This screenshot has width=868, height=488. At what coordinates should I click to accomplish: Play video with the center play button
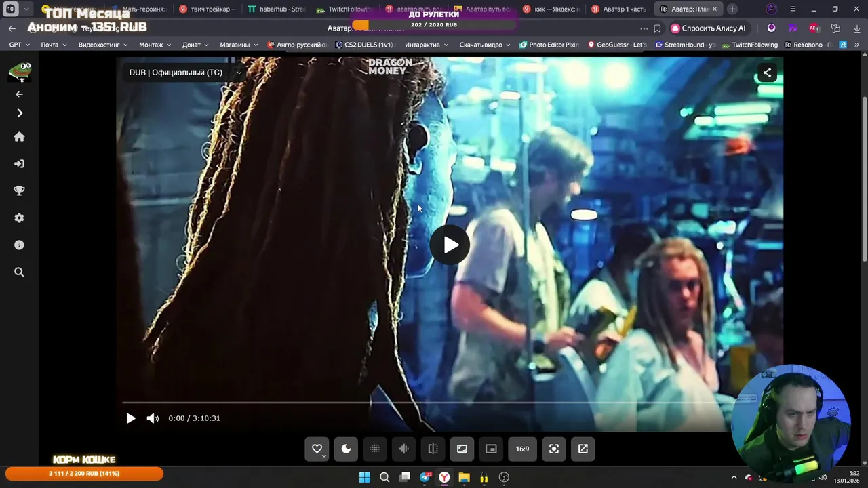click(x=450, y=245)
